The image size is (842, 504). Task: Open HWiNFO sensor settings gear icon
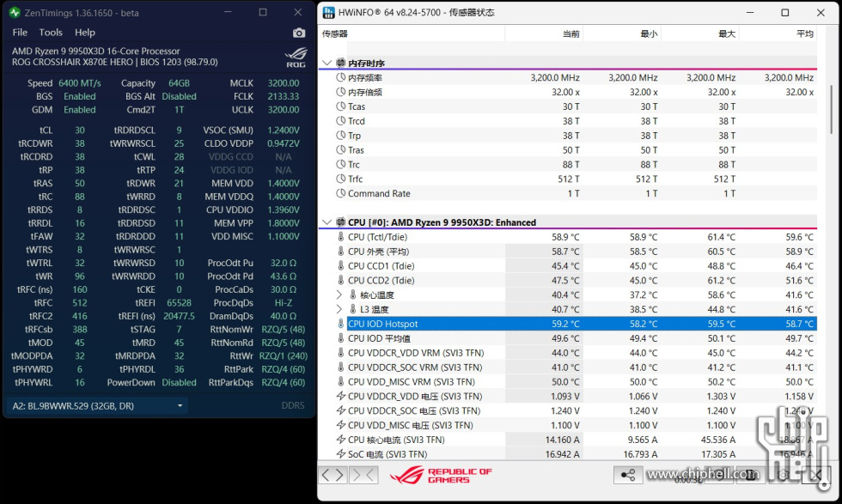(784, 475)
